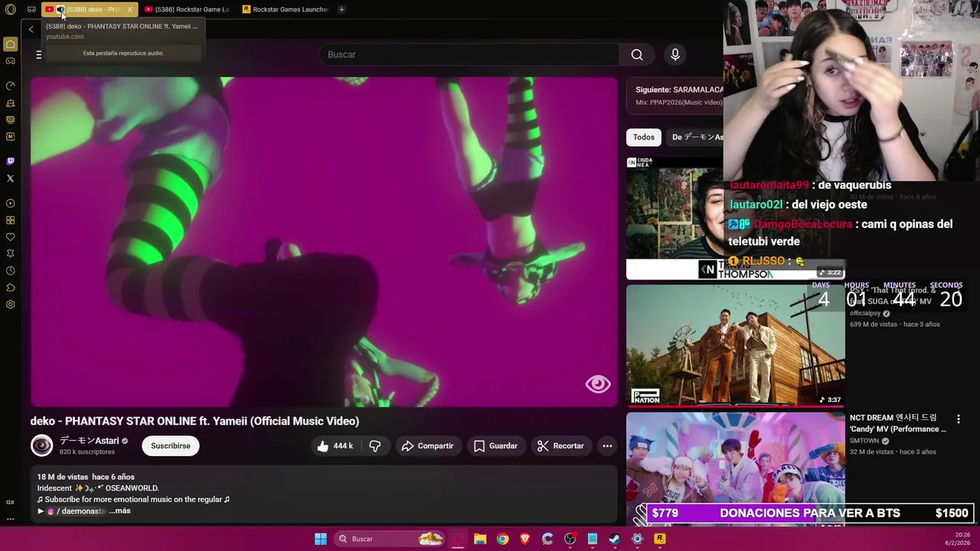Close the deko PHANTASY STAR ONLINE tab
This screenshot has height=551, width=980.
click(x=129, y=9)
